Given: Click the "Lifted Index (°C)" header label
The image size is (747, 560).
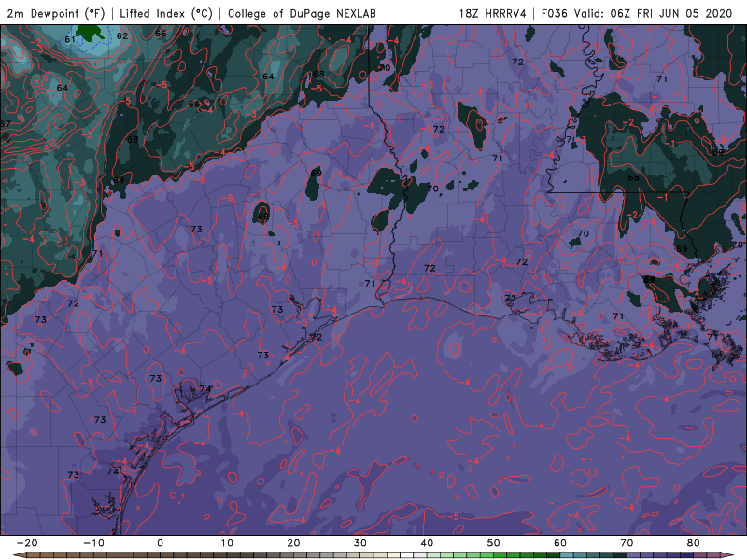Looking at the screenshot, I should point(166,14).
